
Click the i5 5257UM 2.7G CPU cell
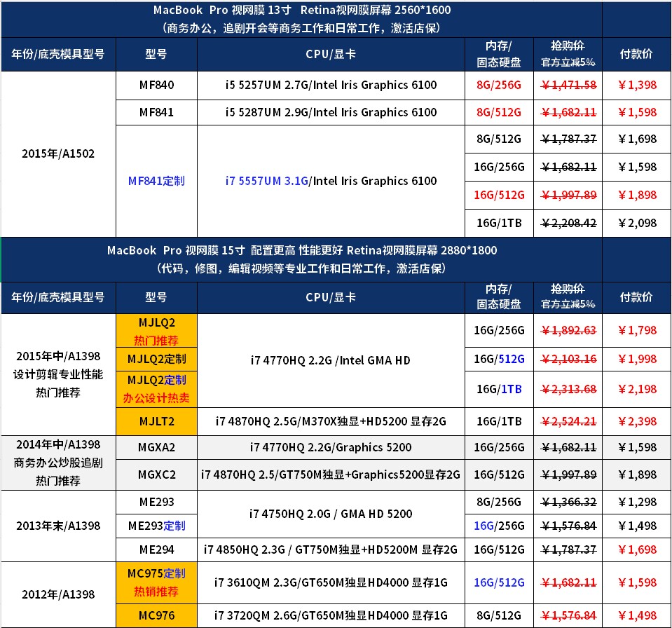[331, 85]
